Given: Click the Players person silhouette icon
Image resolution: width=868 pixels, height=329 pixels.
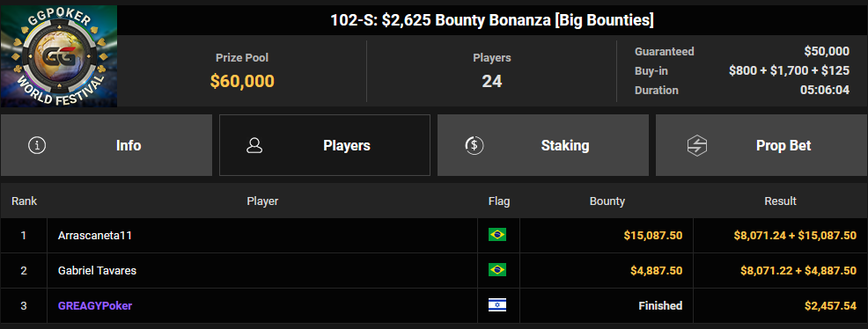Looking at the screenshot, I should tap(254, 145).
